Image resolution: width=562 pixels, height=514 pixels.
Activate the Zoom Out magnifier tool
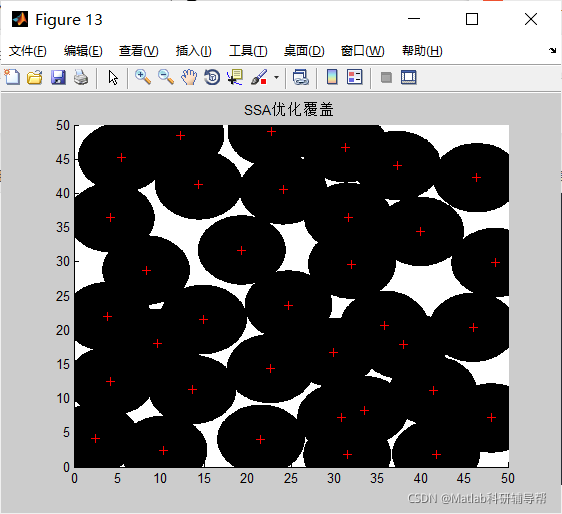point(166,77)
